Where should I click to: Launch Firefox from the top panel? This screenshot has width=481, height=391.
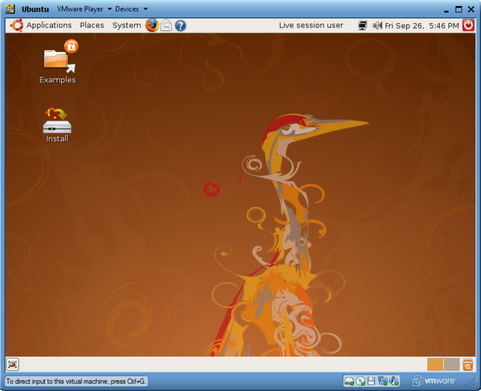(x=152, y=25)
